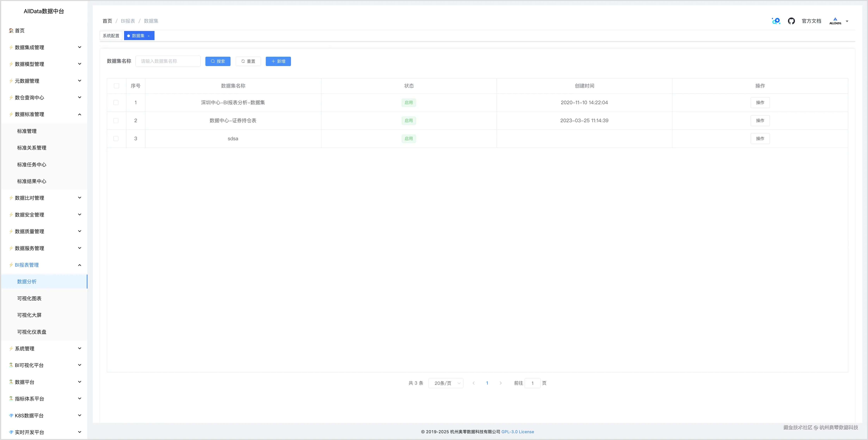Viewport: 868px width, 440px height.
Task: Expand the 数据模型管理 menu chevron
Action: click(x=79, y=64)
